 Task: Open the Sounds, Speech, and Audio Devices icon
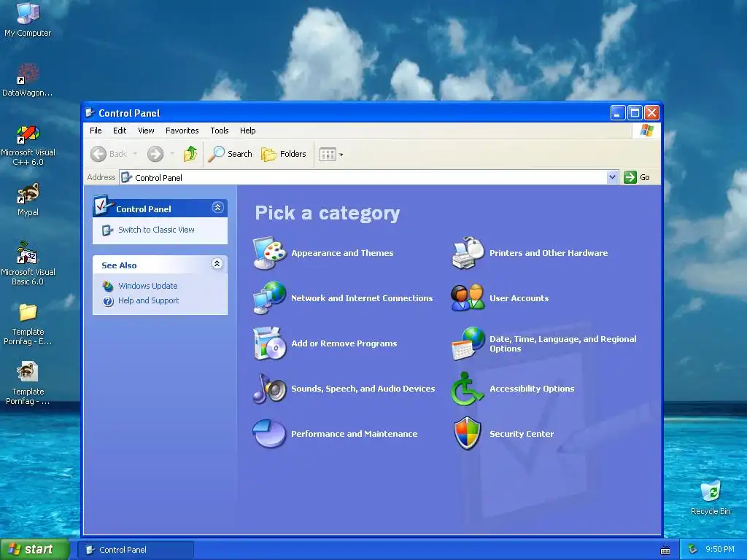click(270, 389)
